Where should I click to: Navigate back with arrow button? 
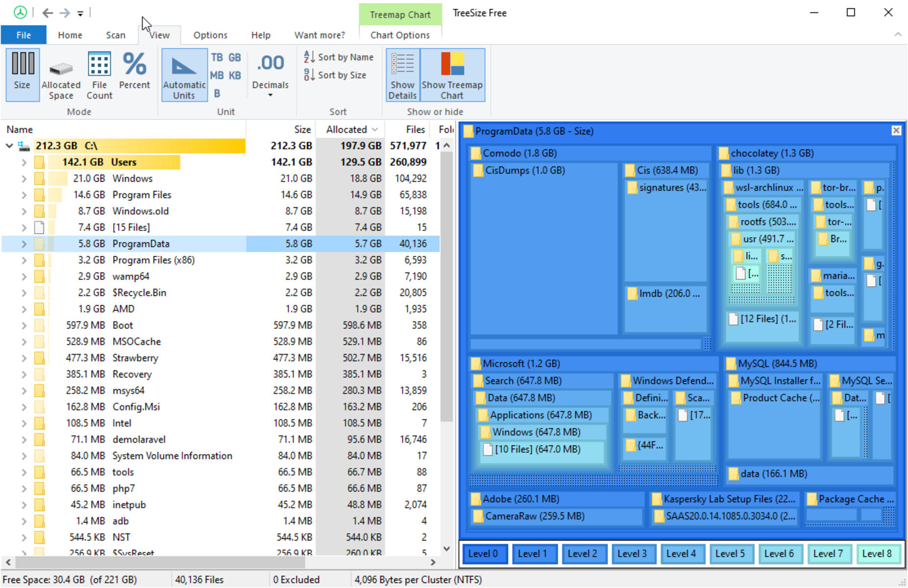pos(48,13)
